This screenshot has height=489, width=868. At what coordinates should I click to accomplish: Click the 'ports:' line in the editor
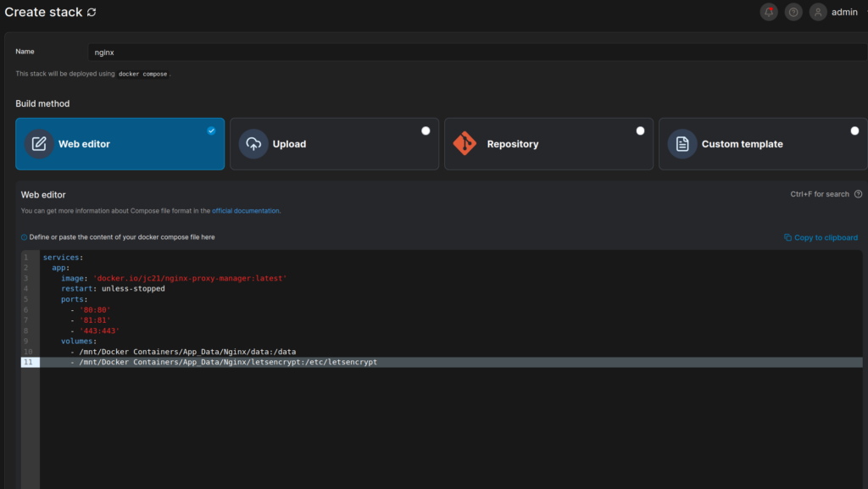tap(75, 299)
